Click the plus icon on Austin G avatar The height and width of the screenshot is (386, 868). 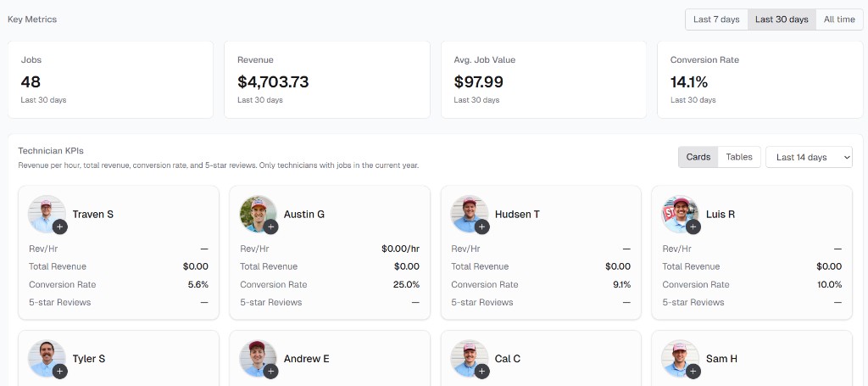pyautogui.click(x=270, y=227)
